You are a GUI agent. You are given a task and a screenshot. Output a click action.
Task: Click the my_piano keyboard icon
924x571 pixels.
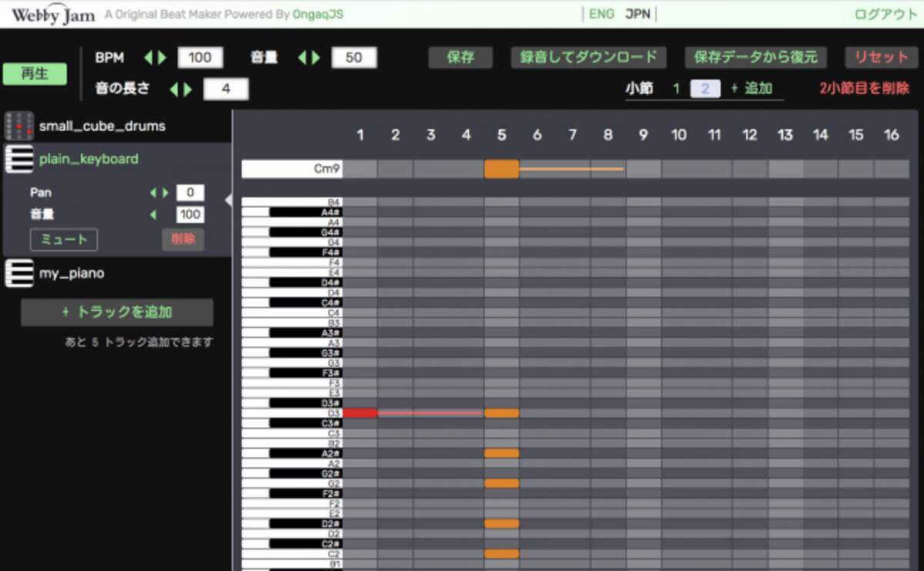pos(18,273)
